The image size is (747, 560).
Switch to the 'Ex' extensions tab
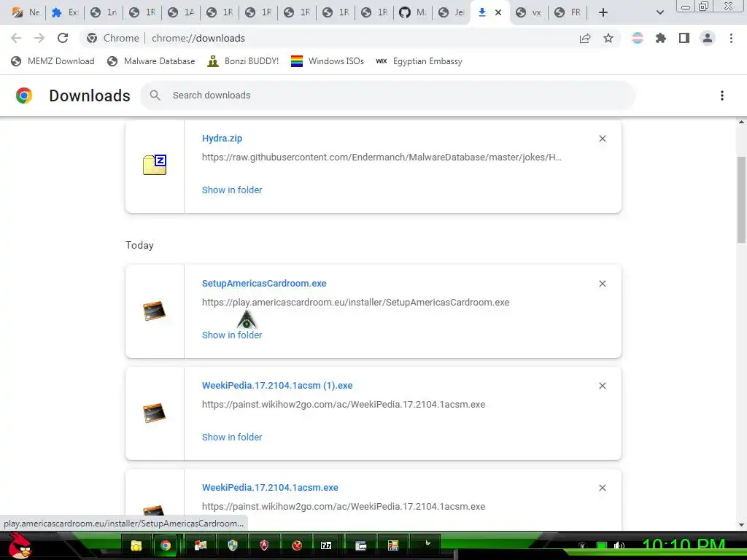point(65,12)
